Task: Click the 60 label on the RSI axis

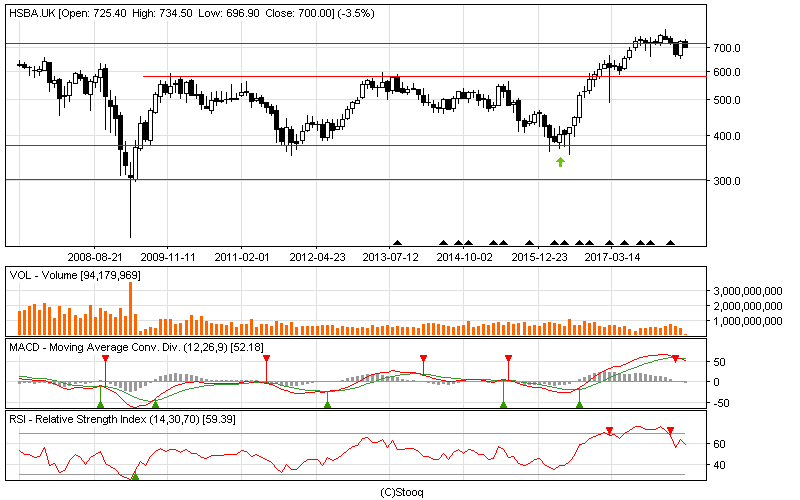Action: pos(719,444)
